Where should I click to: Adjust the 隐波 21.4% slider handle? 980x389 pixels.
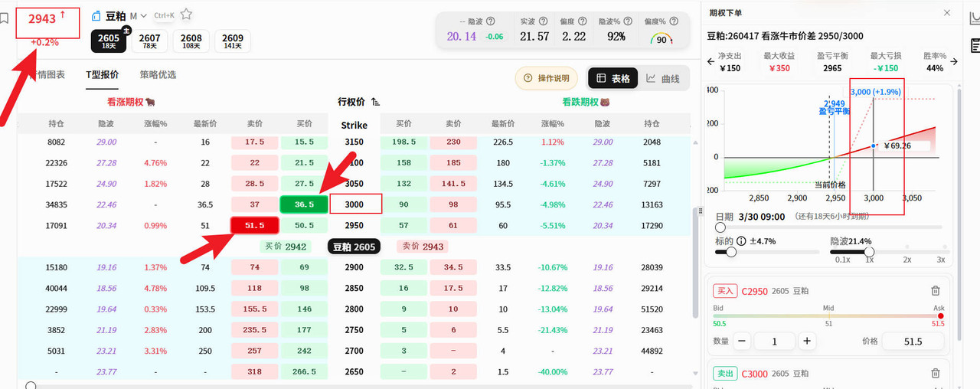click(869, 252)
